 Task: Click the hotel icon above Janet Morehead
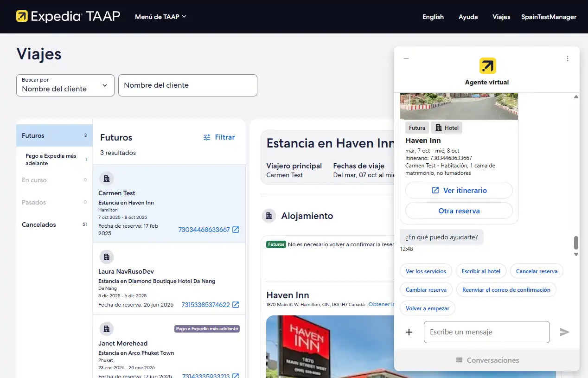pyautogui.click(x=106, y=329)
